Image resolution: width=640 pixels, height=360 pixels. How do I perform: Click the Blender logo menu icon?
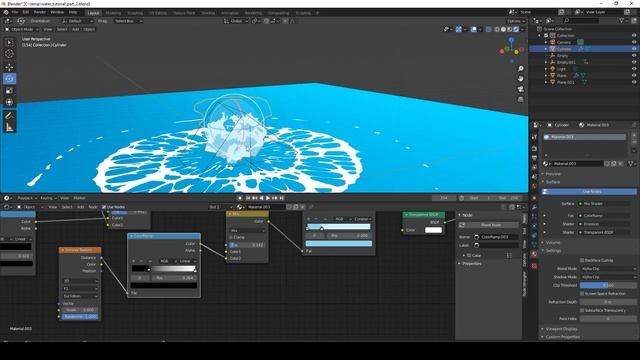click(6, 13)
